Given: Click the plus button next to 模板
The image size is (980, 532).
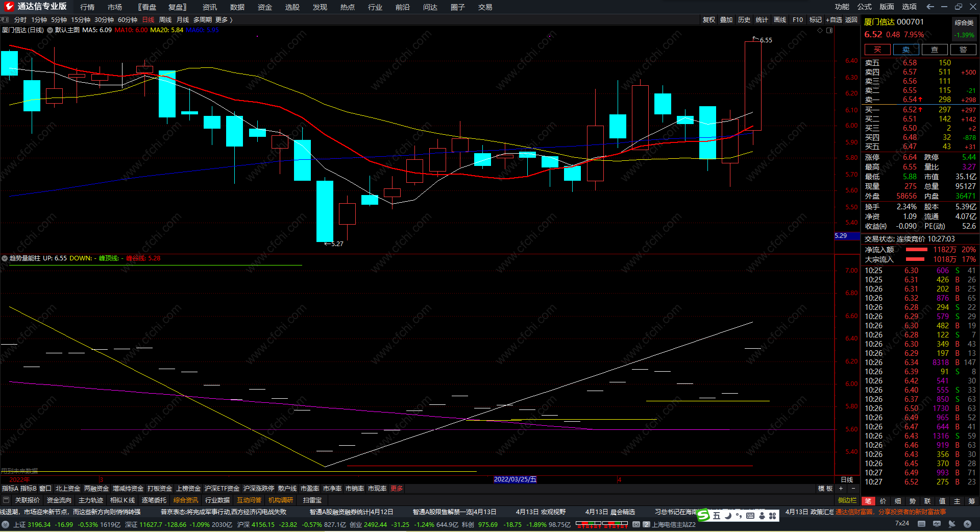Looking at the screenshot, I should coord(841,489).
